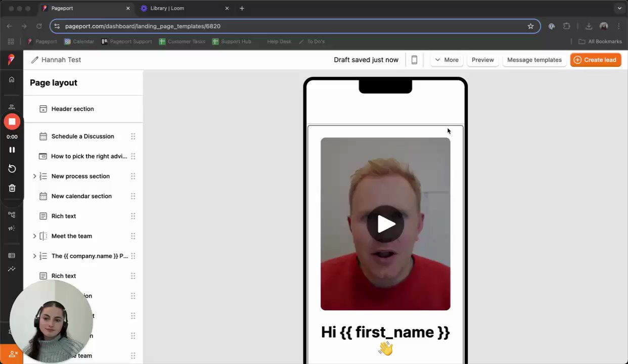628x364 pixels.
Task: Select How to pick the right advisor section
Action: [x=83, y=156]
